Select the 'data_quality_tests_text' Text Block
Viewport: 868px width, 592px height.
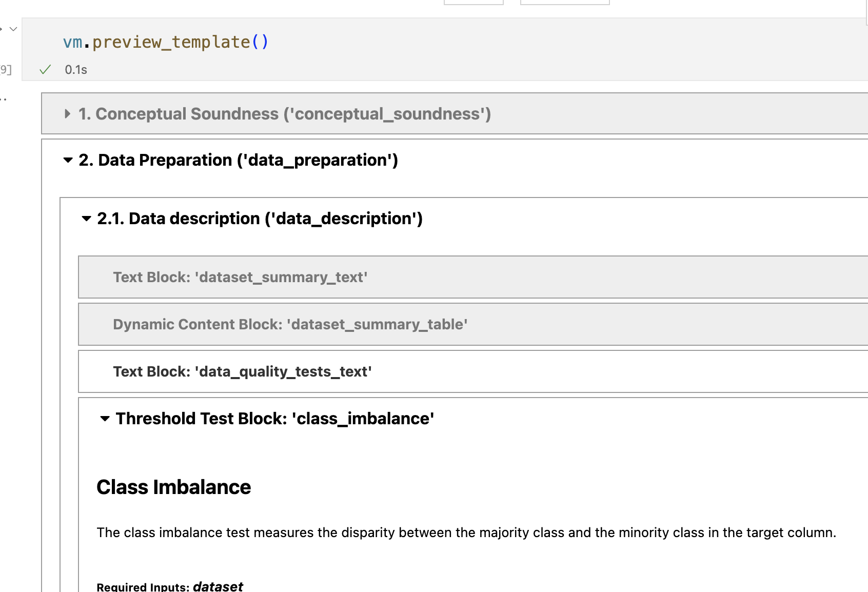(x=242, y=371)
